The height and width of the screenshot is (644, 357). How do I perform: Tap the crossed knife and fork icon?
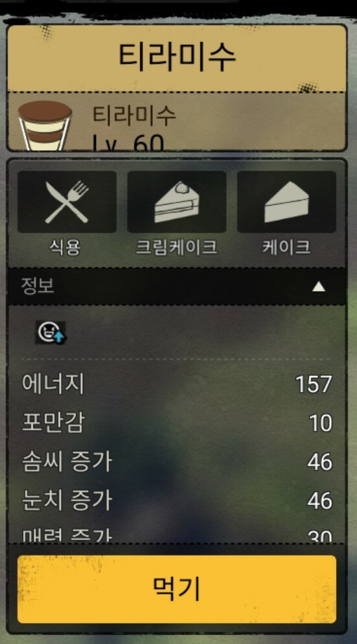click(67, 202)
